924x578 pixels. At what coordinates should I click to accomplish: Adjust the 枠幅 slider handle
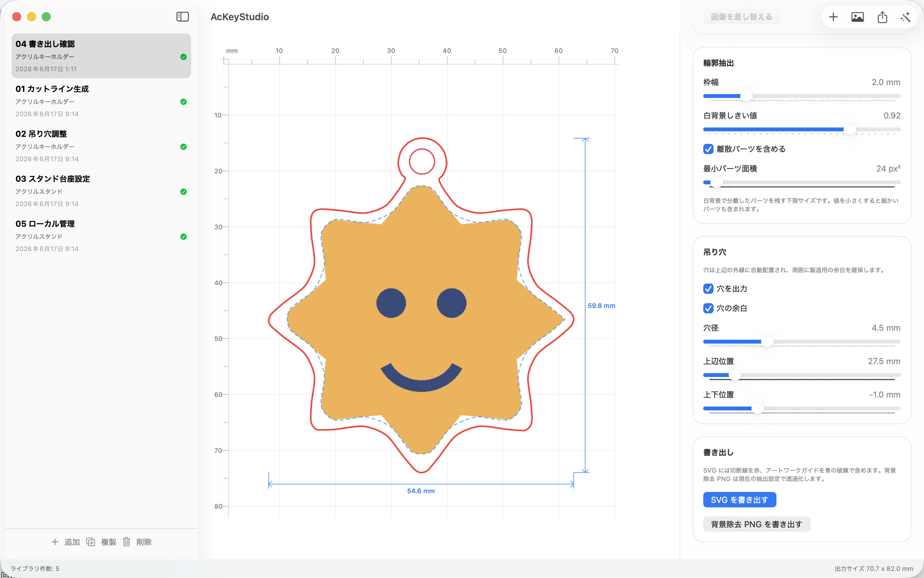coord(747,96)
